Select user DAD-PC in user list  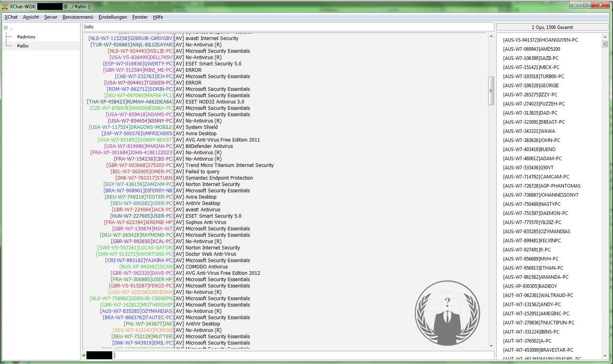530,113
